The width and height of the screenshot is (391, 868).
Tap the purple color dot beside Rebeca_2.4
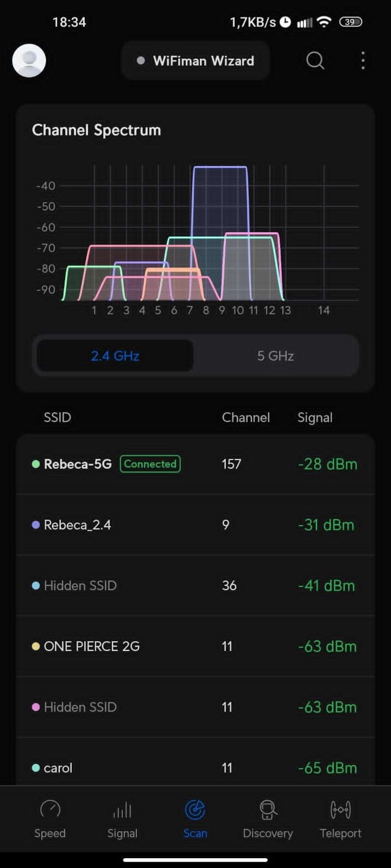point(36,525)
